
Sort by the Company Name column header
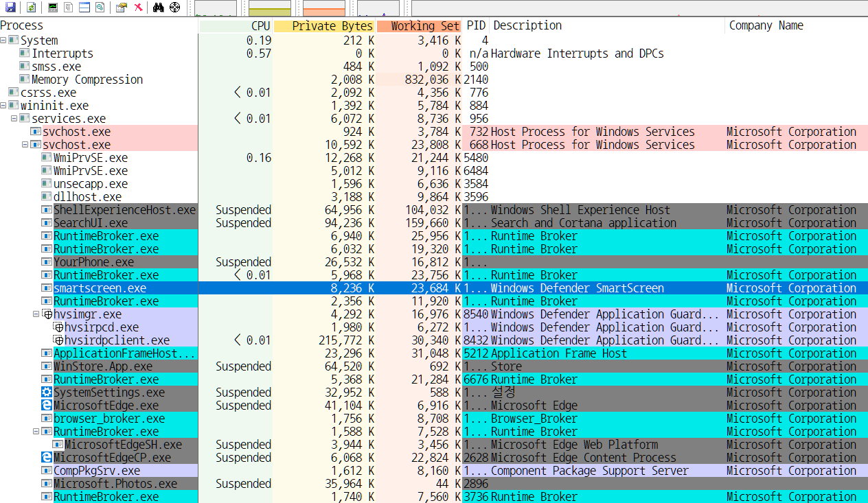pos(797,25)
